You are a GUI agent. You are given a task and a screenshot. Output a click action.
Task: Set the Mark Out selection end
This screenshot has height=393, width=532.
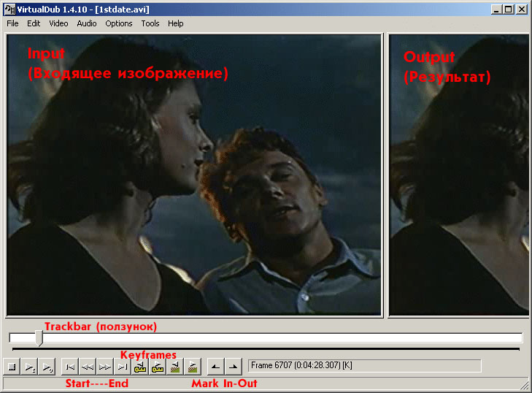pos(233,367)
